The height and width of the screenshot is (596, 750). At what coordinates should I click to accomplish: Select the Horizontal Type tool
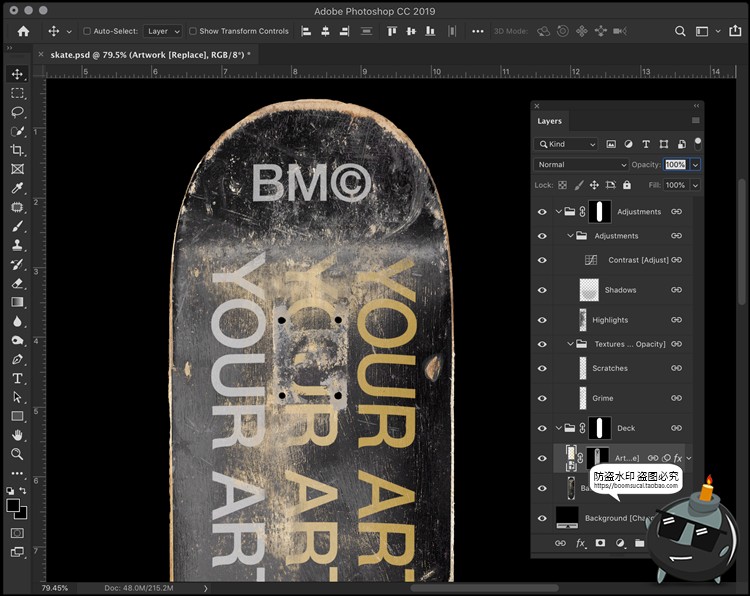[x=17, y=378]
